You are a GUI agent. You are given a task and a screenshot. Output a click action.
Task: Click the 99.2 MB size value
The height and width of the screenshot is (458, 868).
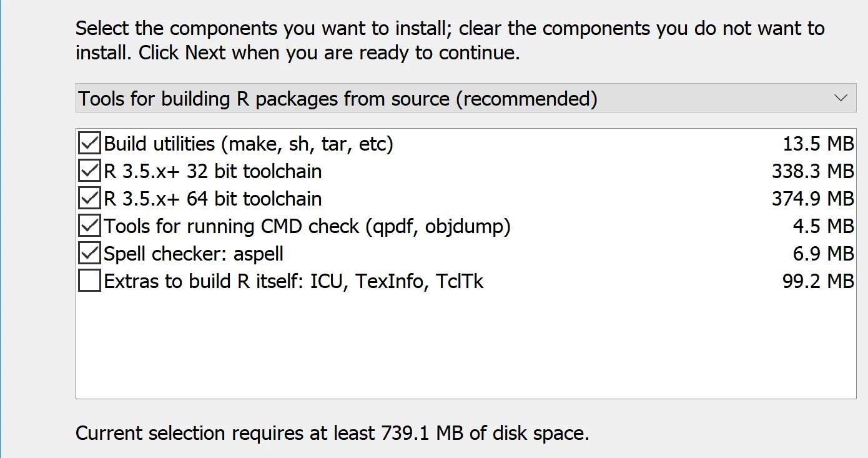click(818, 281)
